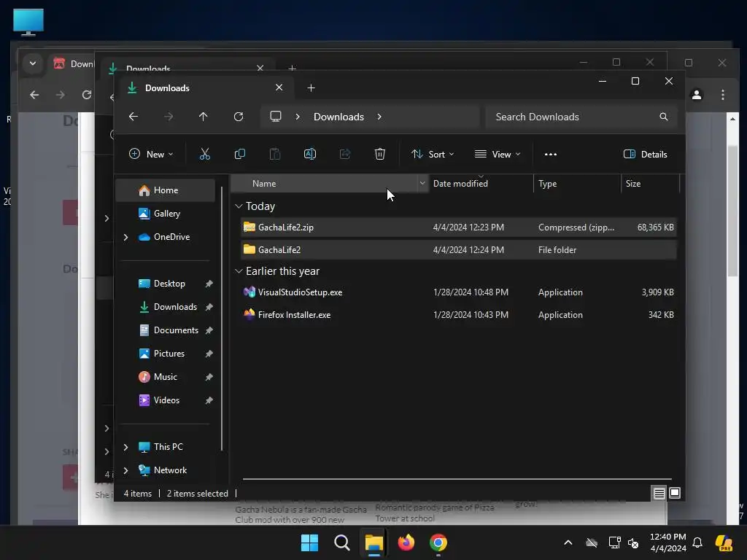Go to Documents in sidebar
747x560 pixels.
[176, 330]
